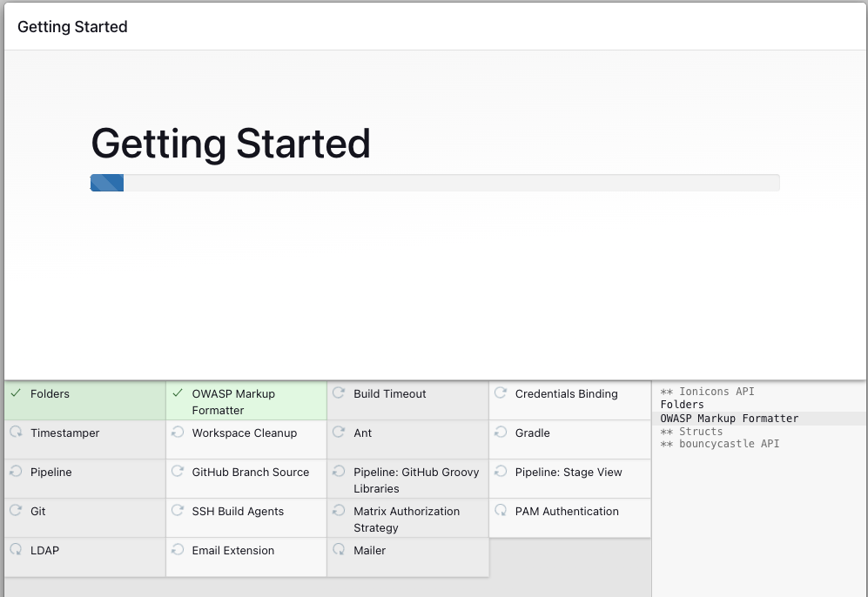Click the spinner icon next to Ant
Image resolution: width=868 pixels, height=597 pixels.
click(x=339, y=433)
